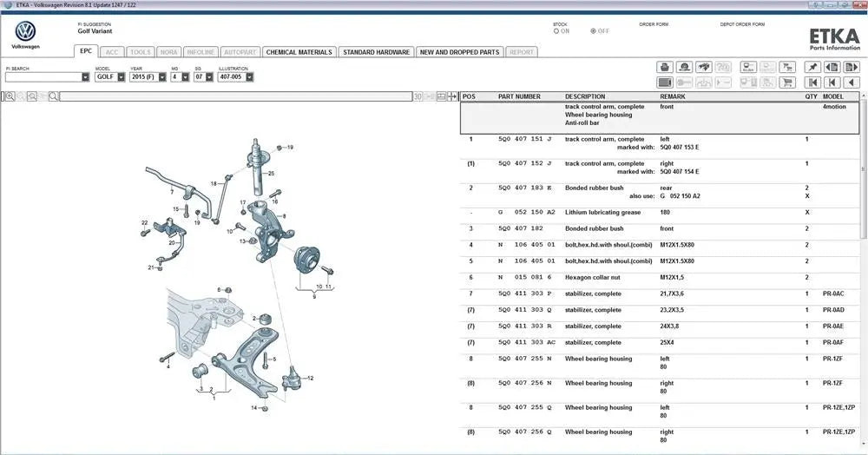
Task: Click the jump to first record icon
Action: tap(812, 82)
